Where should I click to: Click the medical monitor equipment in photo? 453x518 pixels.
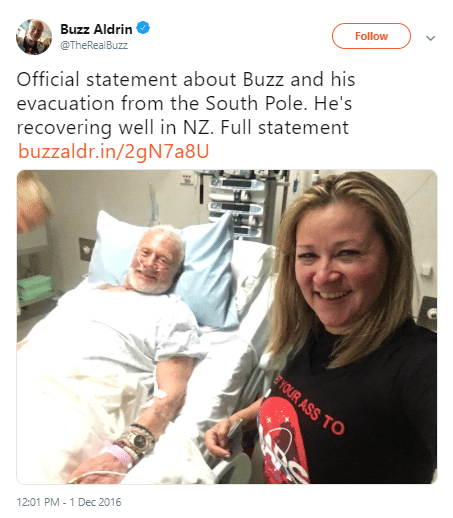[237, 203]
